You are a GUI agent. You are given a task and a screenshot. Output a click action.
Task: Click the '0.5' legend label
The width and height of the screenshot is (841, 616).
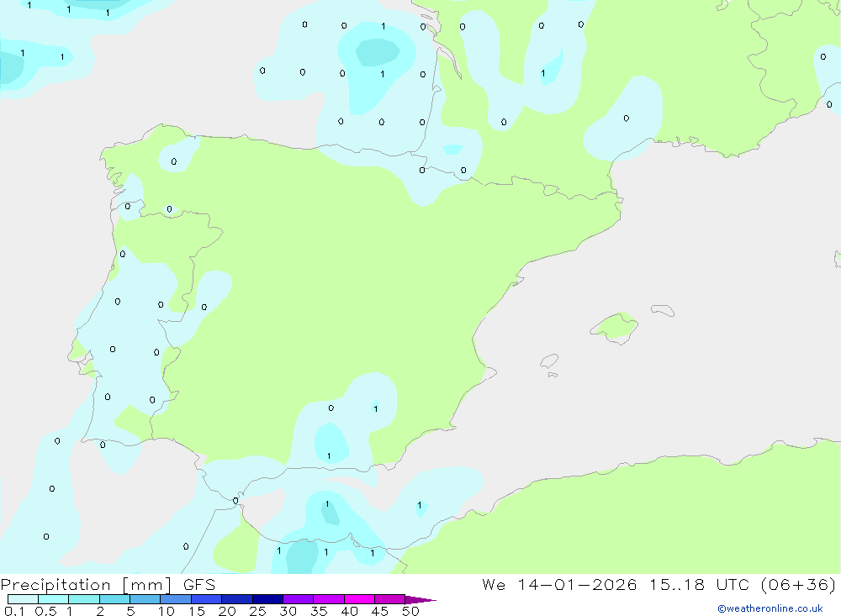click(45, 611)
